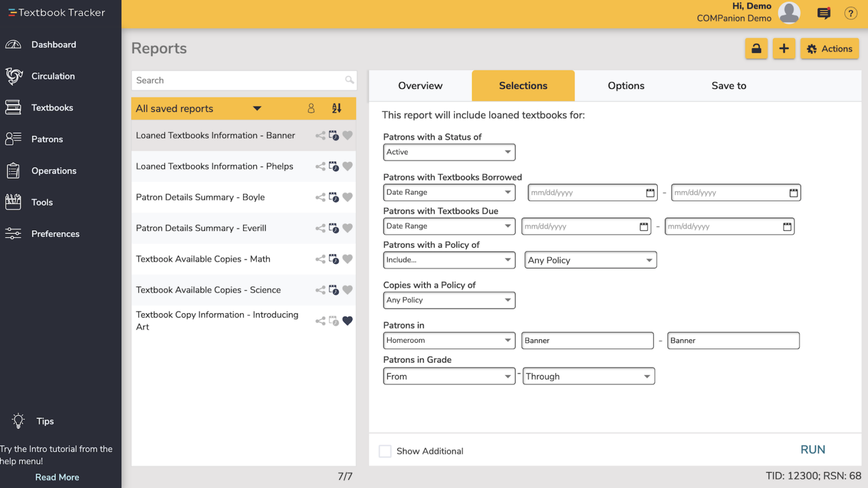Toggle the Show Additional checkbox

[385, 451]
